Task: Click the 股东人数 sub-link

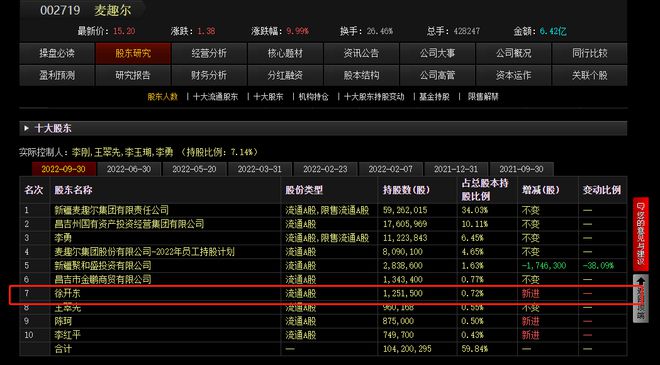Action: [x=162, y=97]
